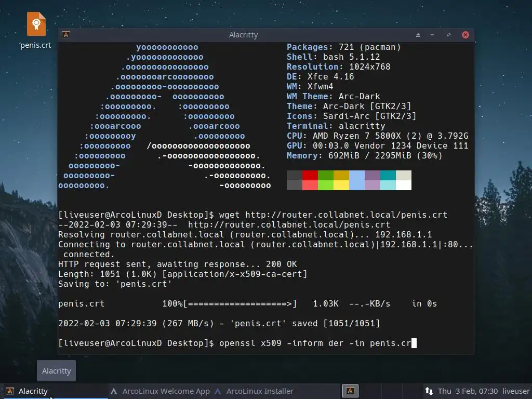The height and width of the screenshot is (399, 532).
Task: Click the 'Packages: 721 (pacman)' line
Action: click(x=344, y=47)
